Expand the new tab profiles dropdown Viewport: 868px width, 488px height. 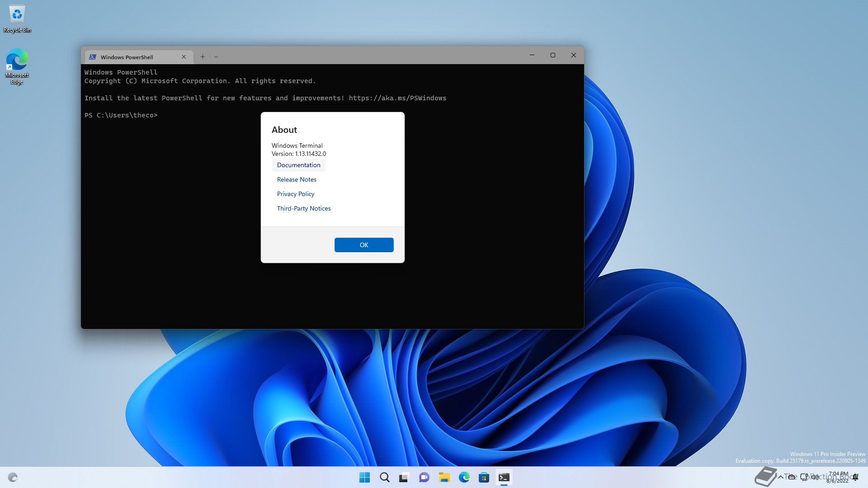(216, 57)
